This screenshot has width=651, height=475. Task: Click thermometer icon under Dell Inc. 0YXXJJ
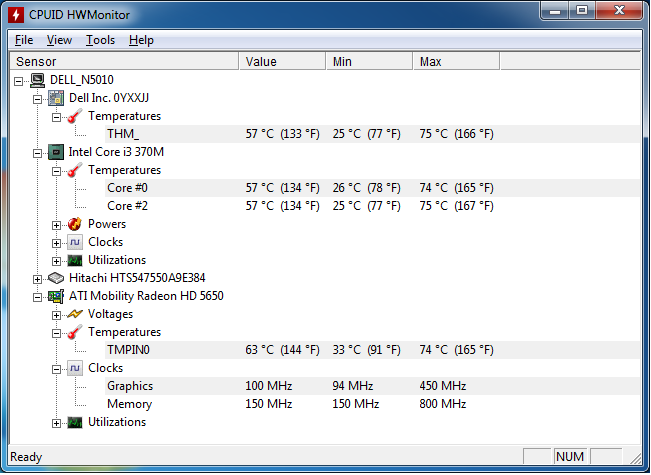pyautogui.click(x=75, y=116)
